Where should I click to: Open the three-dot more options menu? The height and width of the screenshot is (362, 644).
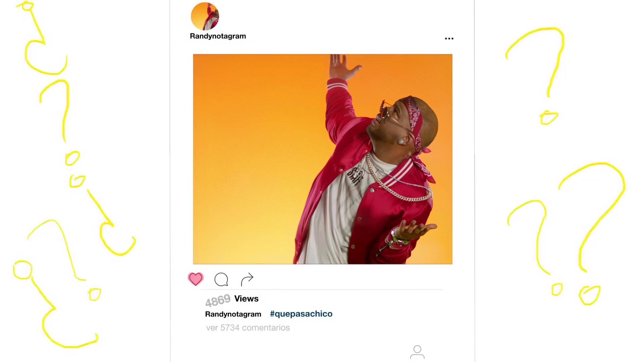(449, 39)
